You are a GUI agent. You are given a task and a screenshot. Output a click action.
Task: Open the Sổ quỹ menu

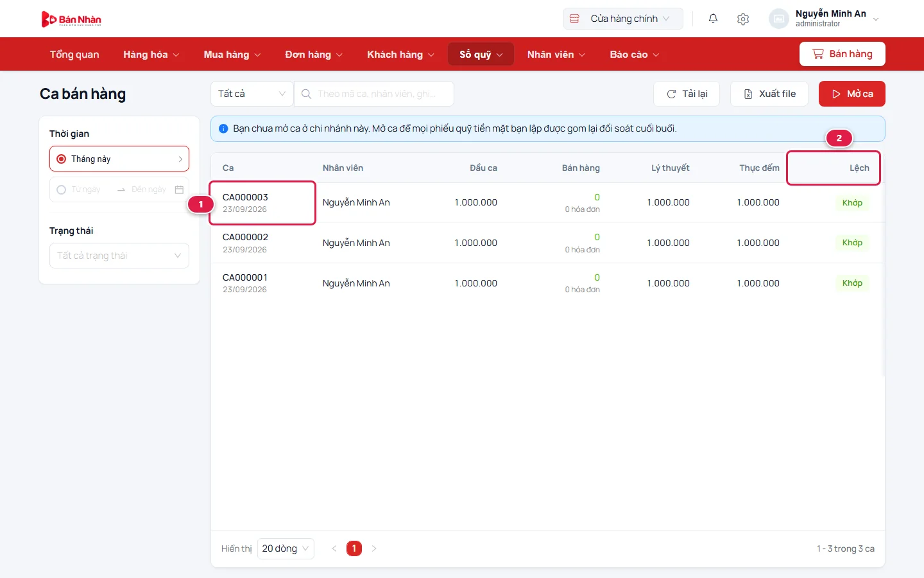tap(481, 55)
